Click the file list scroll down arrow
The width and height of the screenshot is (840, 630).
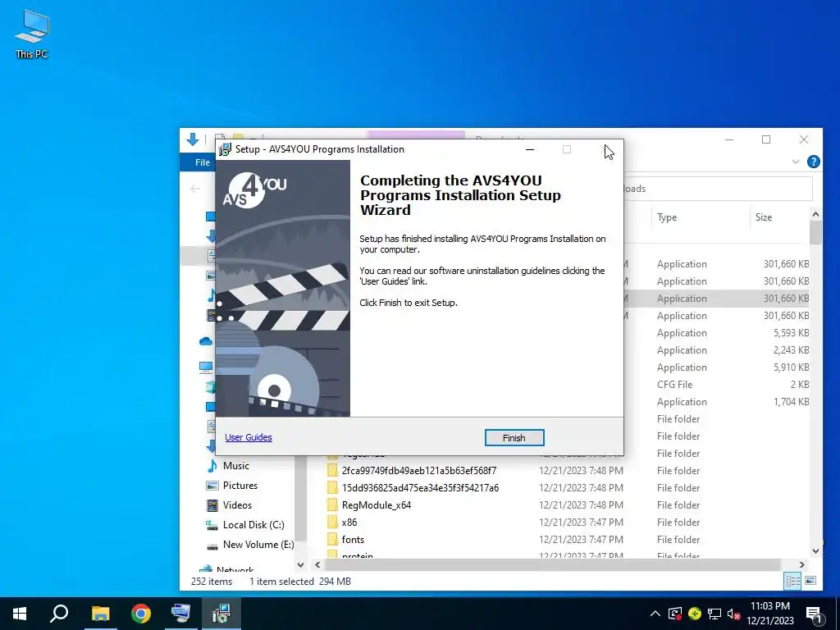815,550
